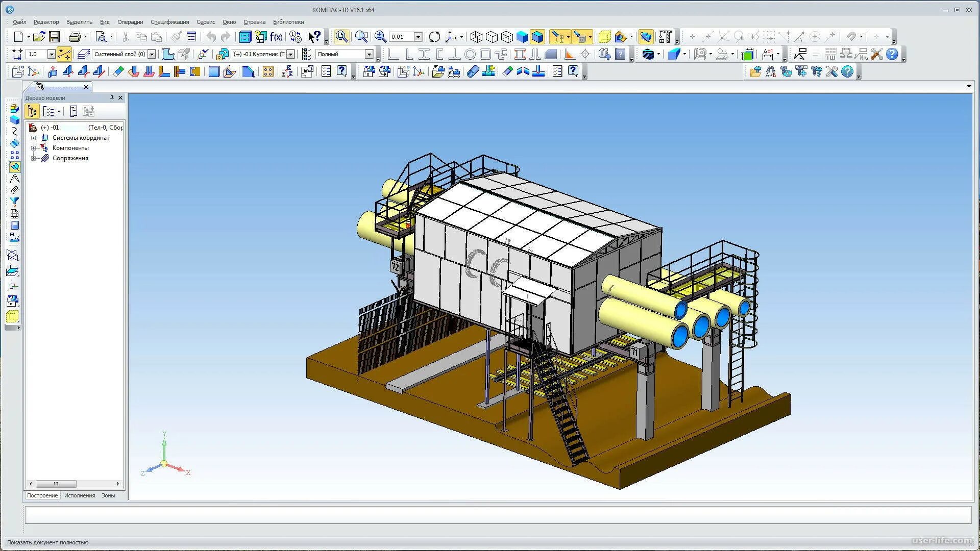Select the paperclip mates icon in sidebar
Image resolution: width=980 pixels, height=551 pixels.
click(x=14, y=190)
